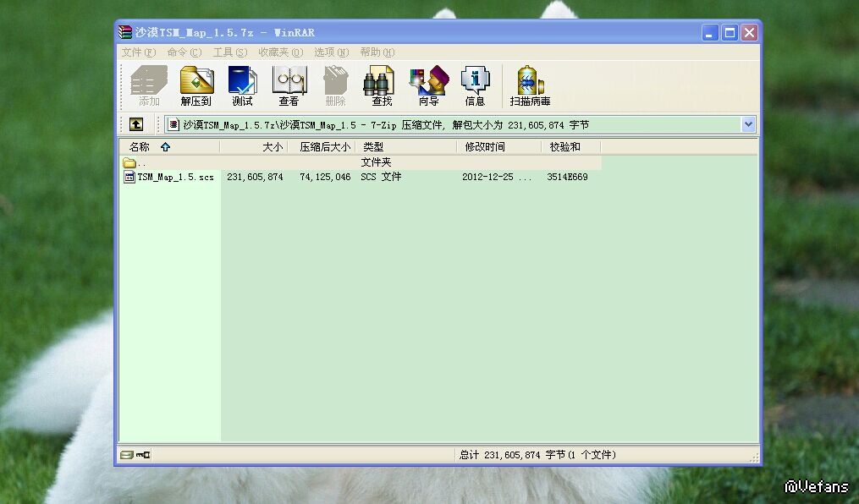Select the TSM_Map_1.5.scs file
The image size is (859, 504).
pos(175,178)
